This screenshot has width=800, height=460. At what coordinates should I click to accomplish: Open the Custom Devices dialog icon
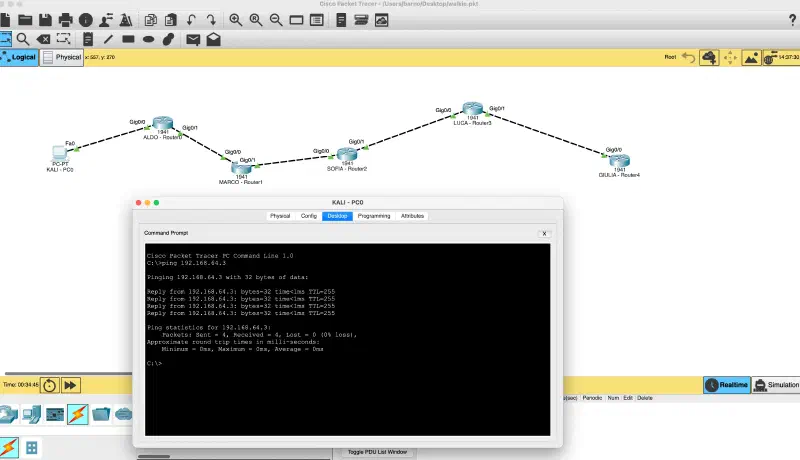pos(317,20)
